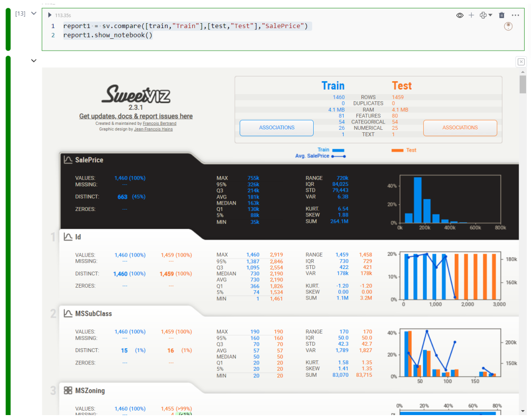Click the SalePrice histogram chart

pyautogui.click(x=450, y=199)
